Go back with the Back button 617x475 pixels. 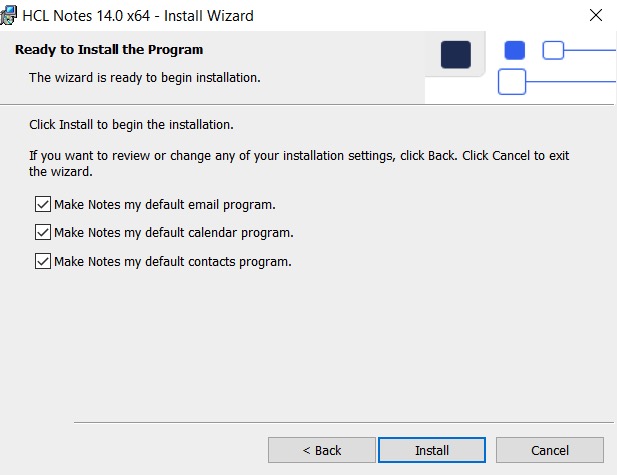322,450
